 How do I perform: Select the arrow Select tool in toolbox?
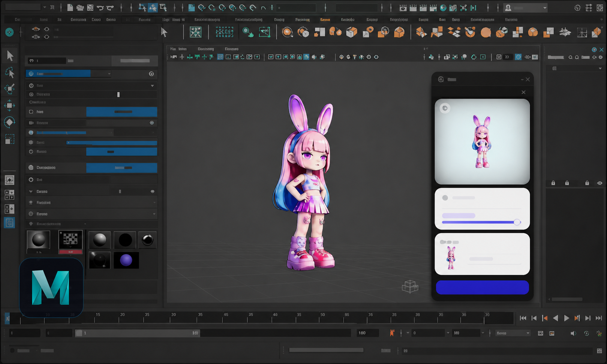[x=10, y=55]
